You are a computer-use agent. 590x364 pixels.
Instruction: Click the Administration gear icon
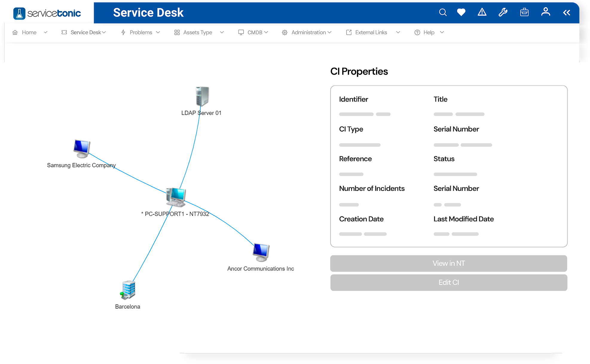[x=285, y=32]
